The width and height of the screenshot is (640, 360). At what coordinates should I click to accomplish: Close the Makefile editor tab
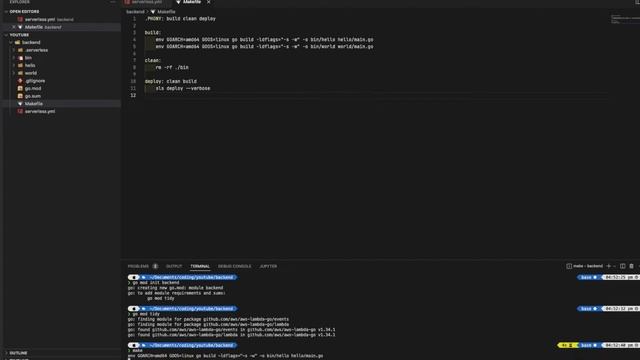(x=209, y=2)
